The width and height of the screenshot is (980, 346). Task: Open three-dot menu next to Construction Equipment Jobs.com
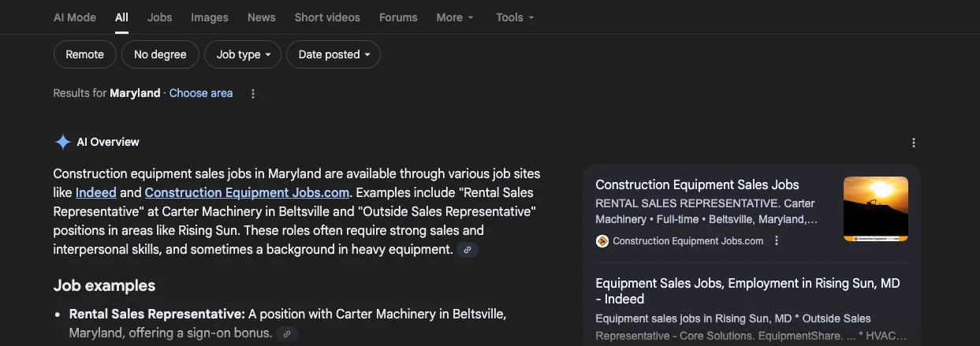pos(777,241)
